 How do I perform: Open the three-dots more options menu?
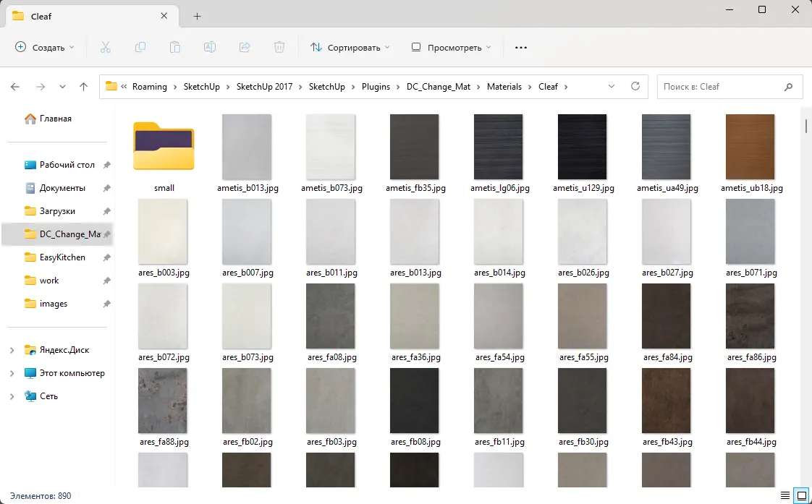[520, 47]
